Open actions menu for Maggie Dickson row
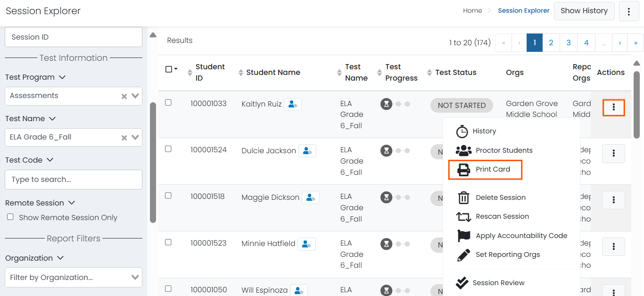This screenshot has height=296, width=644. point(613,200)
